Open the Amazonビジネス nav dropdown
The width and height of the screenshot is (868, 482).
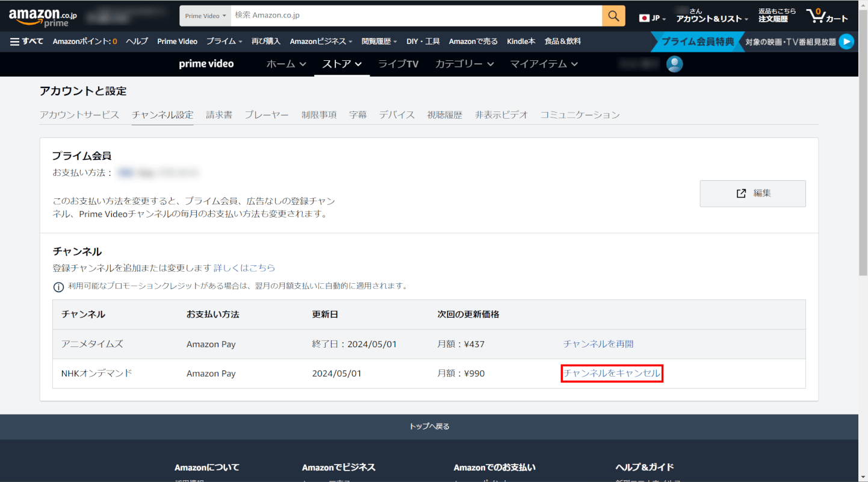coord(321,42)
